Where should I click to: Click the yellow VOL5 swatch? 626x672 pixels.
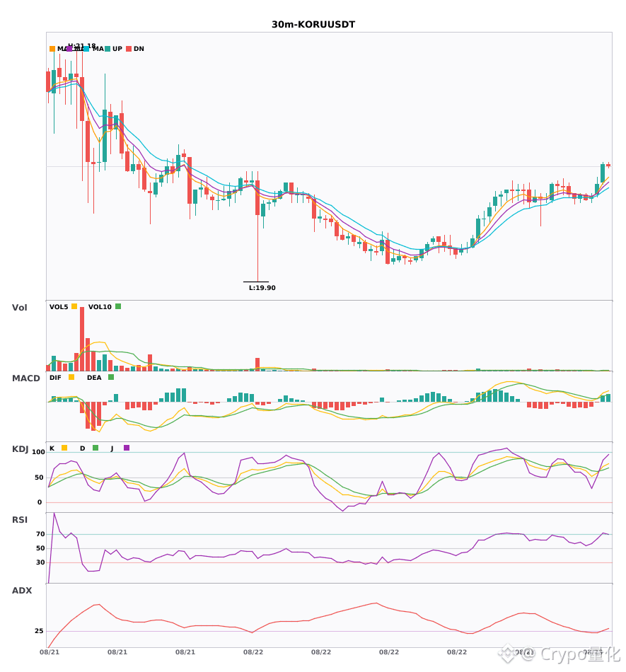coord(74,306)
